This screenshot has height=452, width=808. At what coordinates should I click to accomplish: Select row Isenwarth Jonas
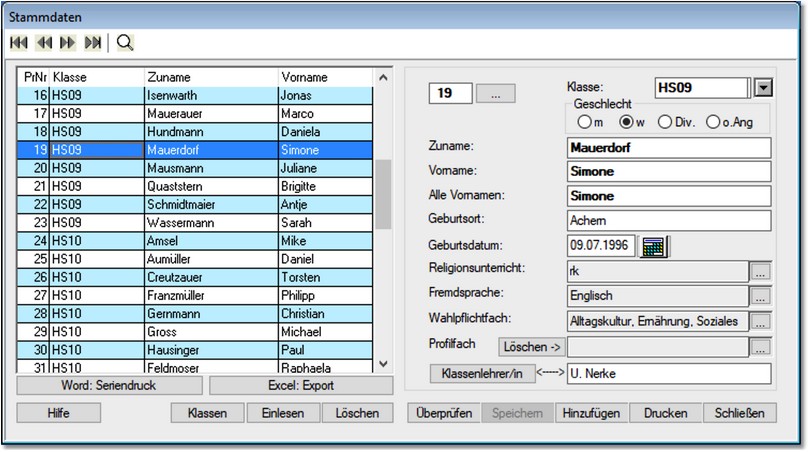pyautogui.click(x=195, y=95)
